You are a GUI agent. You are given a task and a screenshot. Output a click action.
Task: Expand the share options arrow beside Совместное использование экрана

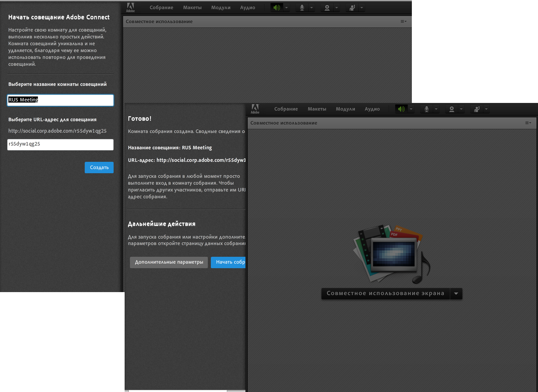click(456, 294)
